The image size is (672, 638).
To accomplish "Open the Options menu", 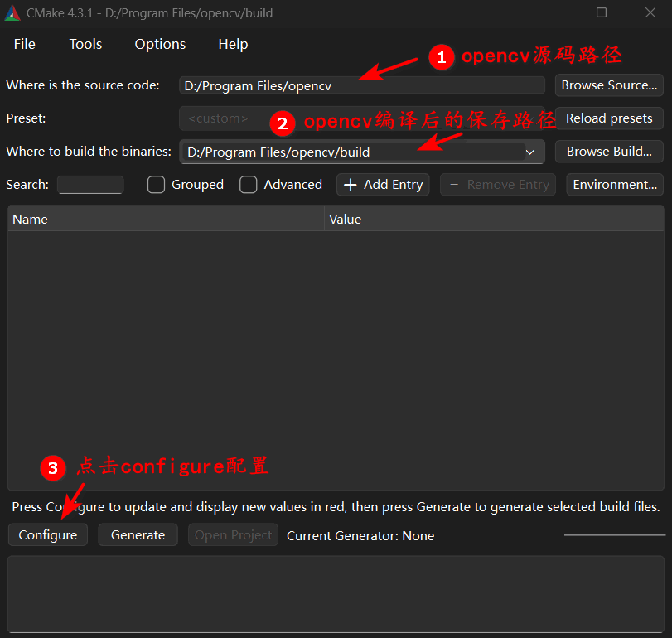I will 160,44.
